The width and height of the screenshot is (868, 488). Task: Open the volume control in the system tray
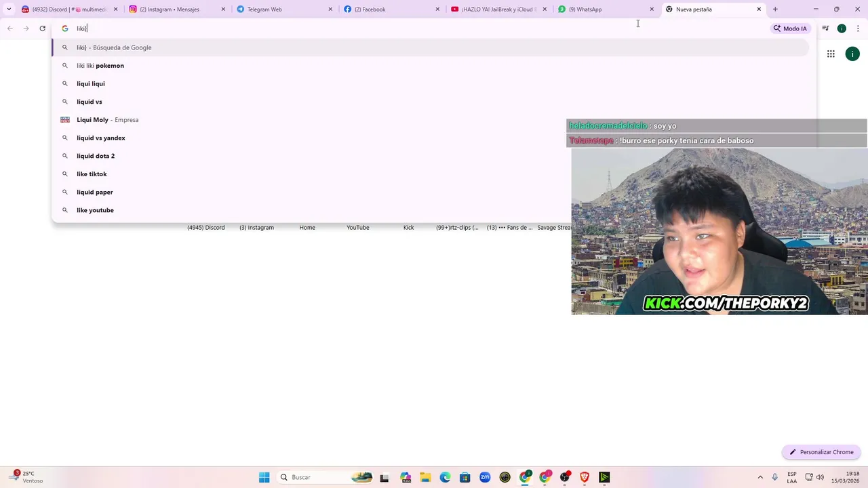(820, 477)
